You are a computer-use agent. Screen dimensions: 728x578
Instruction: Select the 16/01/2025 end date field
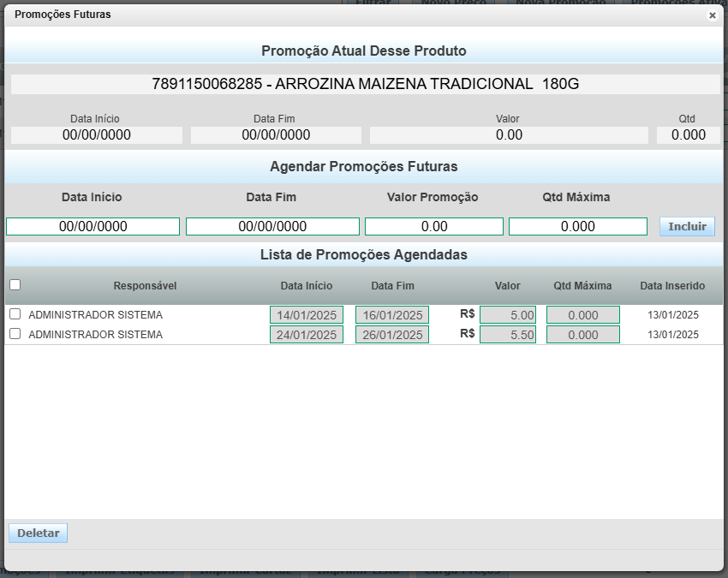pyautogui.click(x=392, y=315)
